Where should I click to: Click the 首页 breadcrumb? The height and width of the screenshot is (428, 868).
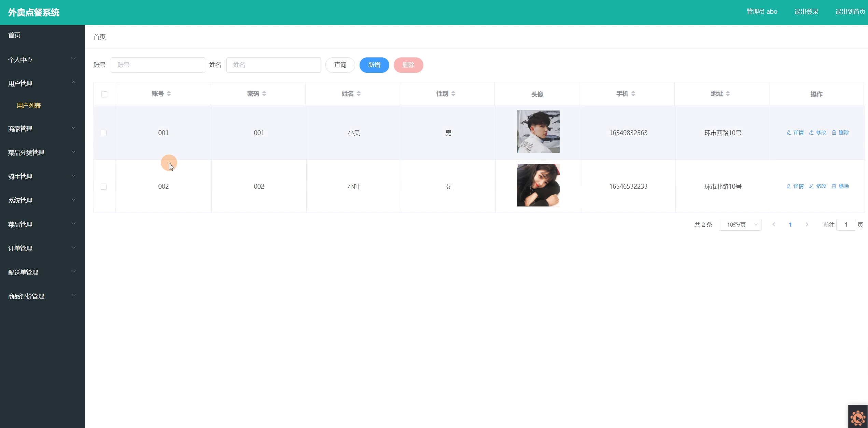click(100, 37)
